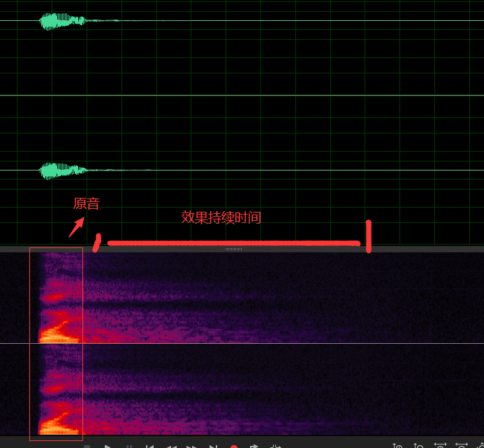484x448 pixels.
Task: Start recording with the red Record button
Action: pos(234,447)
